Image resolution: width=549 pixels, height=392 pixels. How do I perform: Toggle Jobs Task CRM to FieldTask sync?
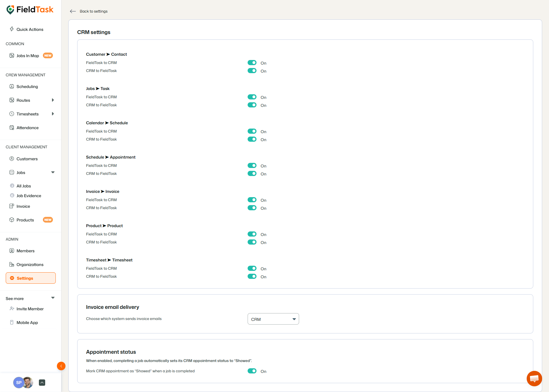click(252, 105)
